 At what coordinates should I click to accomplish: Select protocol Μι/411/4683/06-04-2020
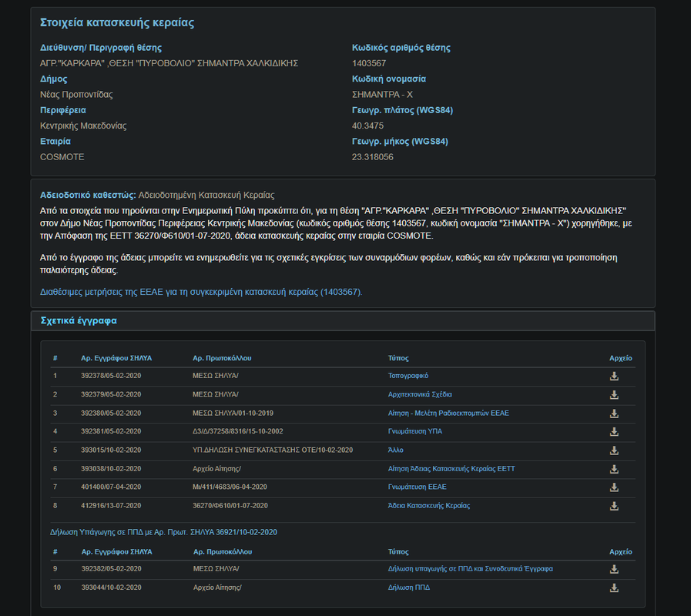(230, 487)
